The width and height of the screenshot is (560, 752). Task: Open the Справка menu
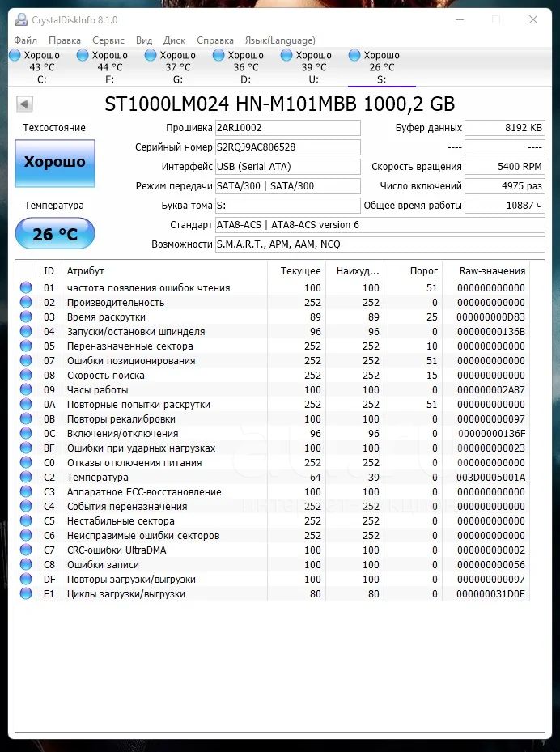pyautogui.click(x=215, y=40)
